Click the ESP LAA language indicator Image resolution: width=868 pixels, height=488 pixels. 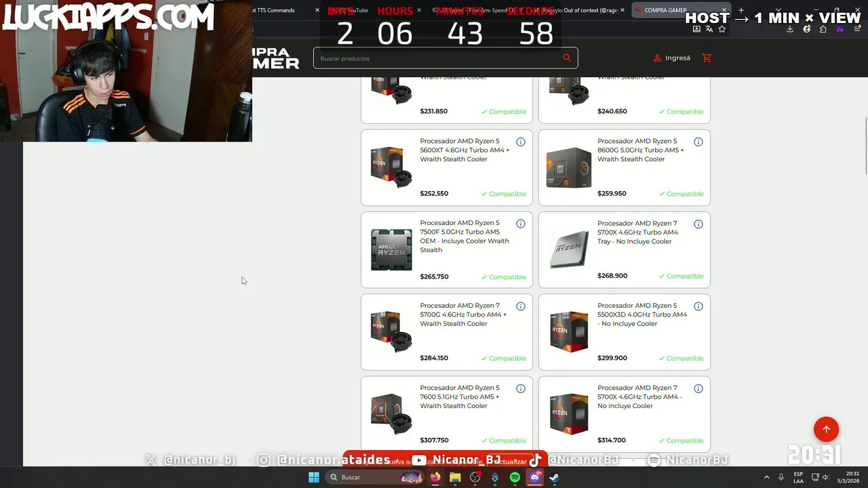click(799, 477)
